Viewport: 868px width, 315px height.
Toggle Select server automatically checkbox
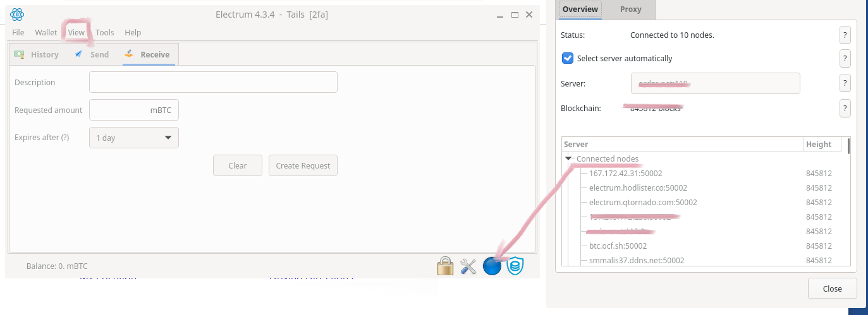point(568,58)
